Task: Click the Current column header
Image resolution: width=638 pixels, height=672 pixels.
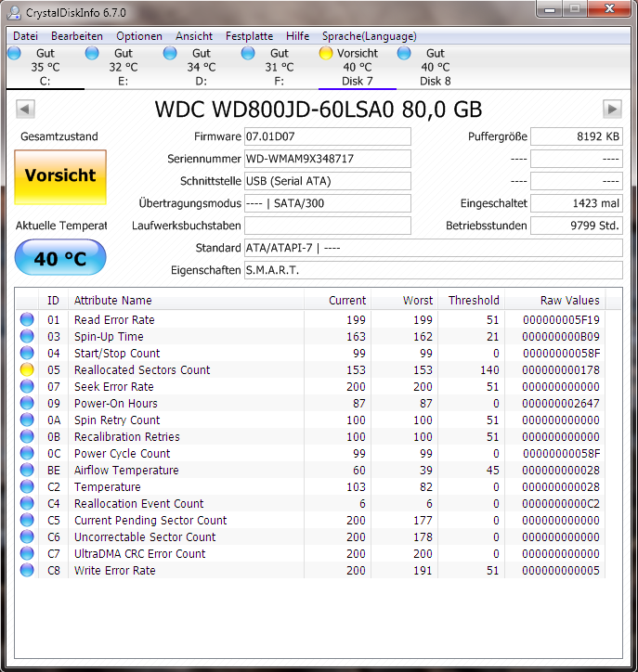Action: coord(337,300)
